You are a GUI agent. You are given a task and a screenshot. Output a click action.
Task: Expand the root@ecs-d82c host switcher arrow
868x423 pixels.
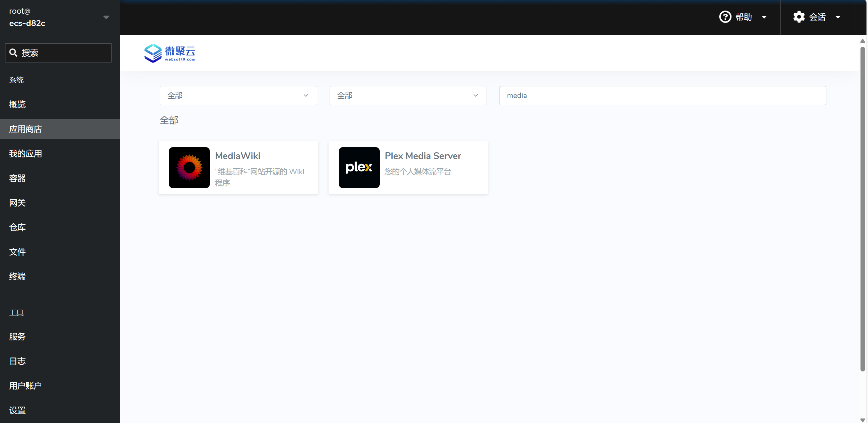(x=106, y=17)
